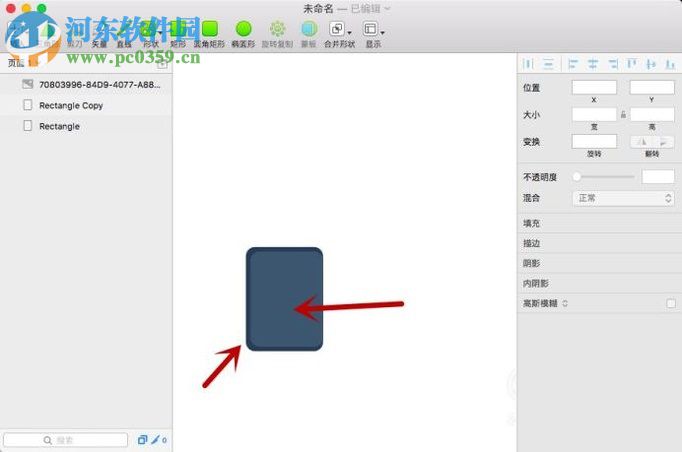The width and height of the screenshot is (682, 452).
Task: Align layers to the right edge
Action: pos(613,64)
